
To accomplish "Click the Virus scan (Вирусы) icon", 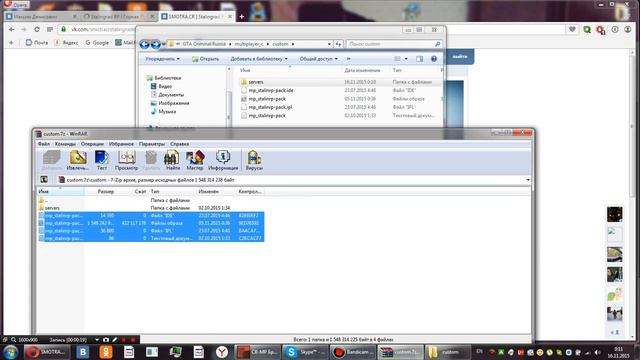I will [254, 160].
